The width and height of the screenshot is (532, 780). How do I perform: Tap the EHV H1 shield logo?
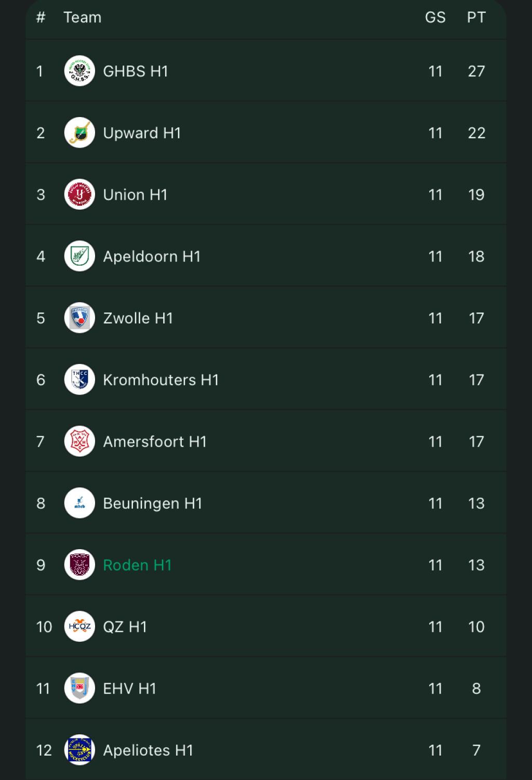pyautogui.click(x=79, y=688)
